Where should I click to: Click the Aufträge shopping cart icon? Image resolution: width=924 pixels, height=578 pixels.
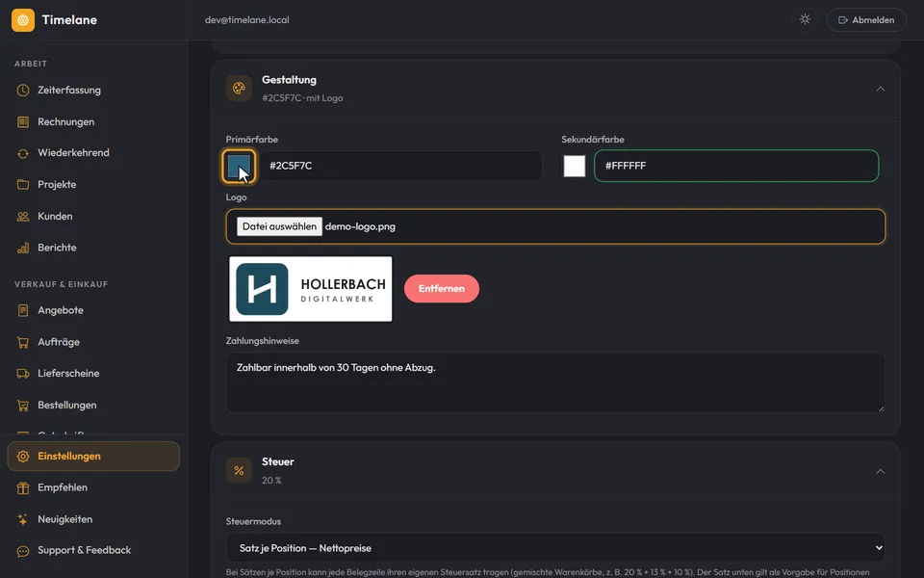pyautogui.click(x=23, y=342)
